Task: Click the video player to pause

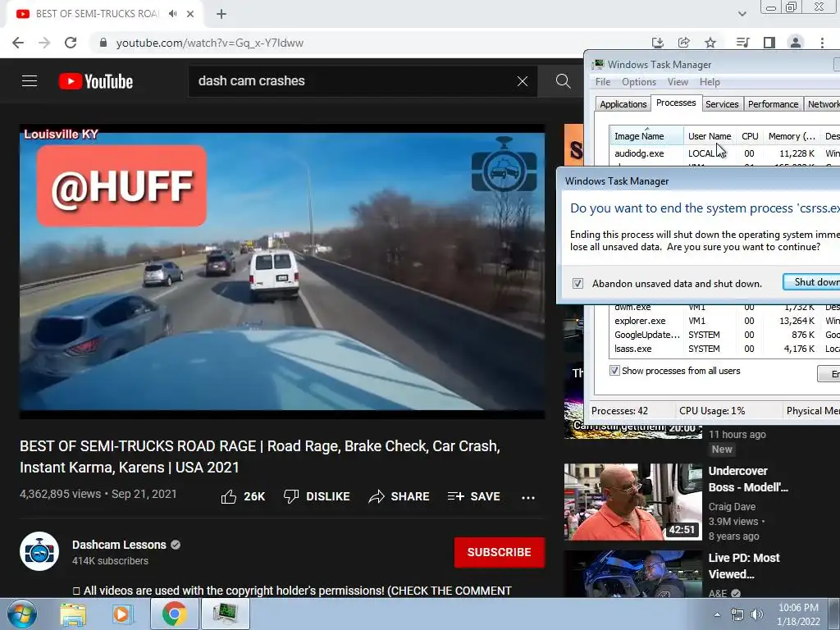Action: point(282,272)
